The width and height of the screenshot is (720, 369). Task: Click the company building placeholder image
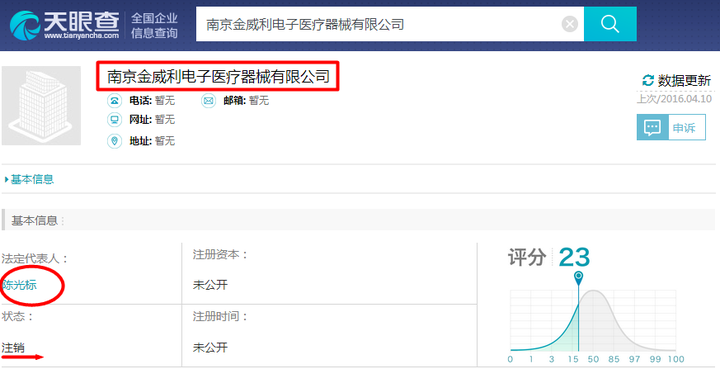41,106
